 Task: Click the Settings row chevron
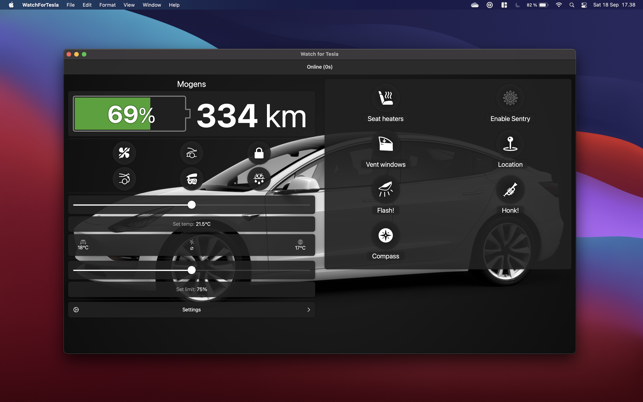click(x=308, y=310)
